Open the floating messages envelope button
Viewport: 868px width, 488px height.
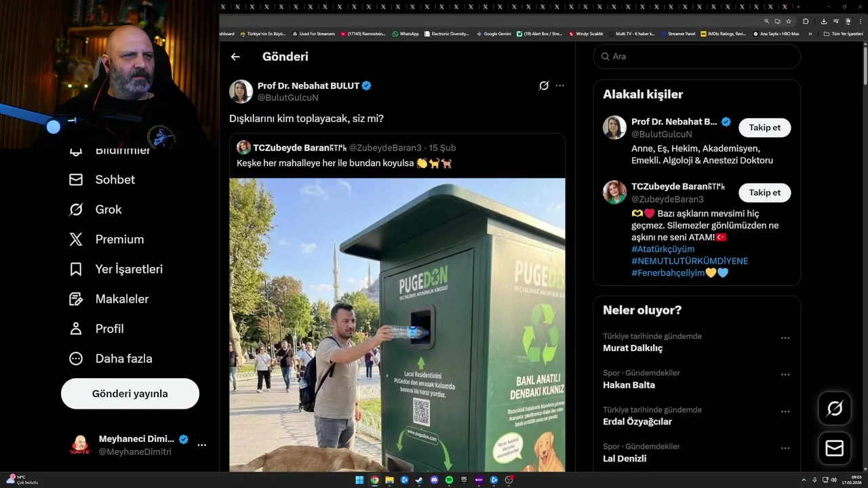click(x=835, y=449)
